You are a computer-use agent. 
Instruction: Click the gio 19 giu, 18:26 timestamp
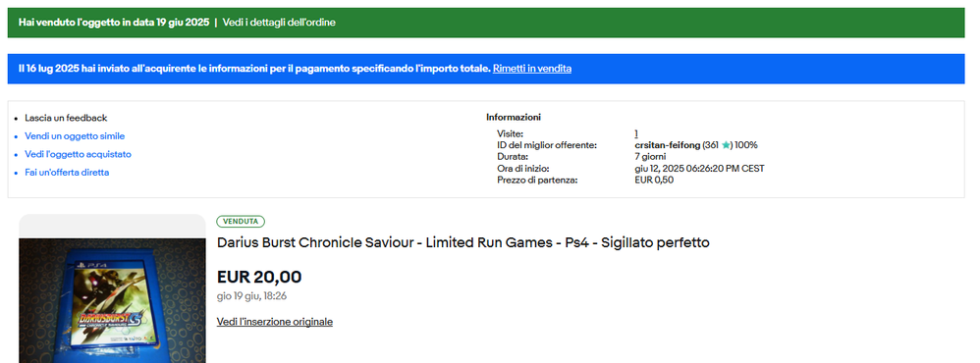pyautogui.click(x=252, y=296)
